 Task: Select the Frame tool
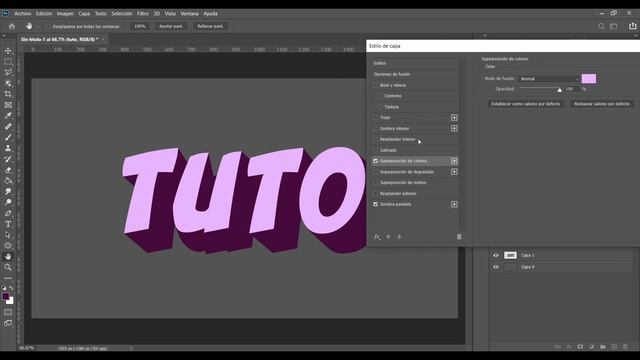(8, 105)
